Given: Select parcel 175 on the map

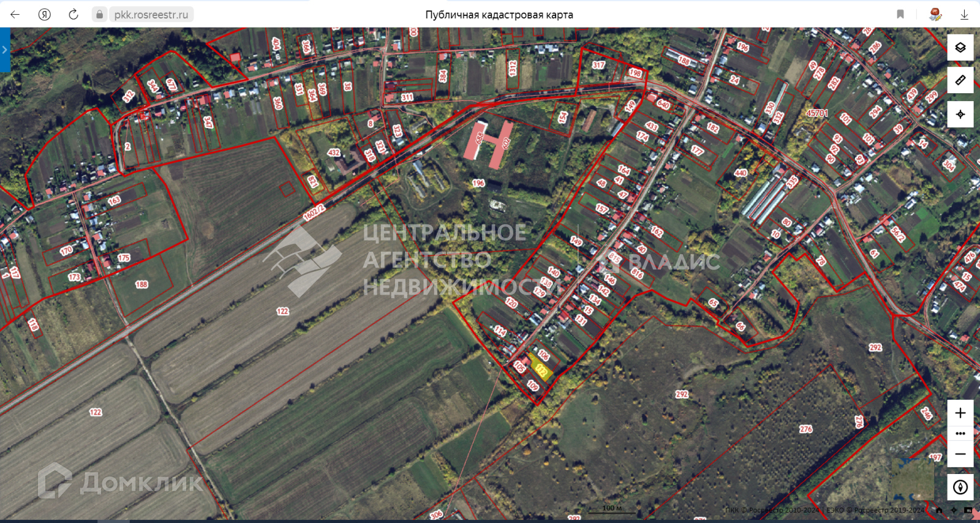Looking at the screenshot, I should 124,258.
